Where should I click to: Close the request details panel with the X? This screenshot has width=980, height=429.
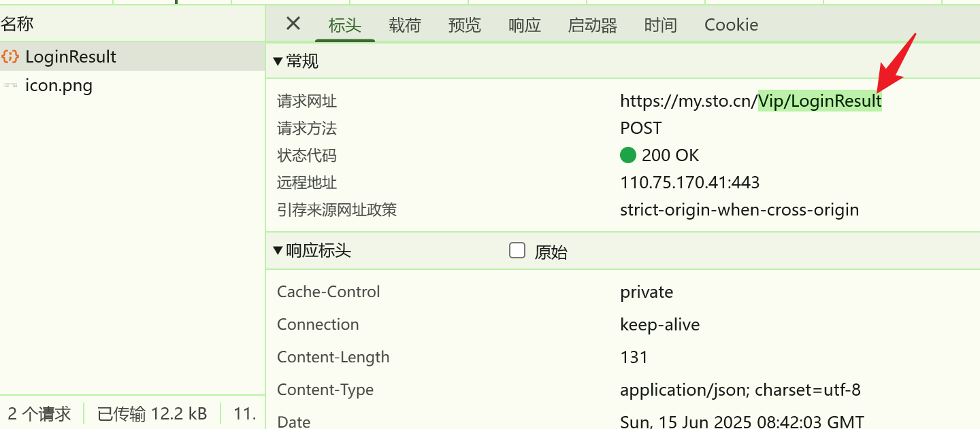pos(293,24)
